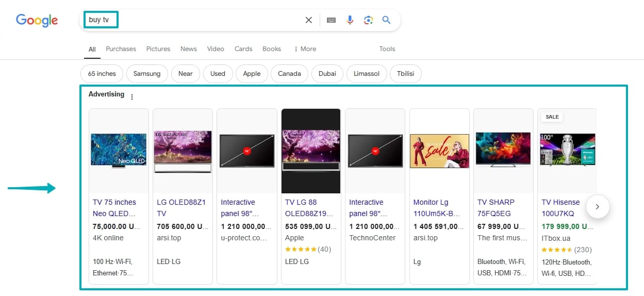Open the LG OLED88Z1 TV product image
The image size is (644, 296).
[183, 151]
